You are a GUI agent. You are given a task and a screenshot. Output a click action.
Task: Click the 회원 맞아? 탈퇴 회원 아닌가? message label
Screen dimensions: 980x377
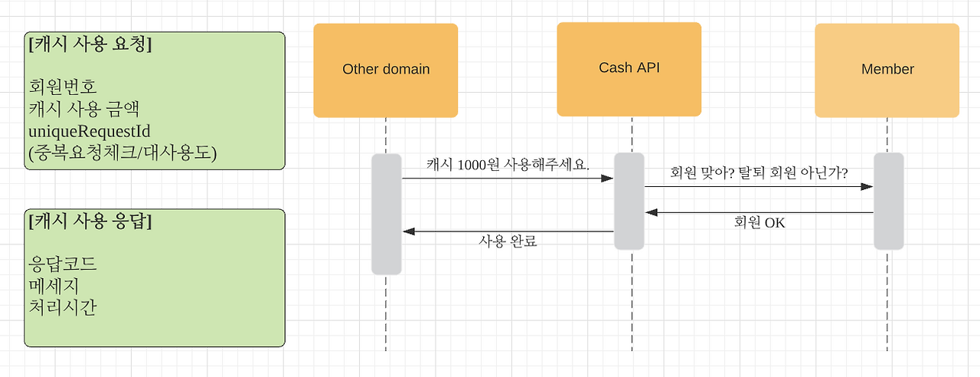click(759, 172)
